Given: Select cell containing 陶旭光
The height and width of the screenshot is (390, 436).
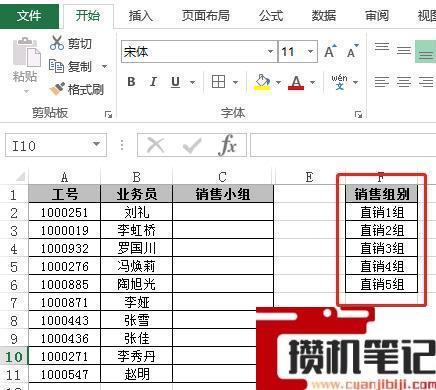Looking at the screenshot, I should [137, 284].
